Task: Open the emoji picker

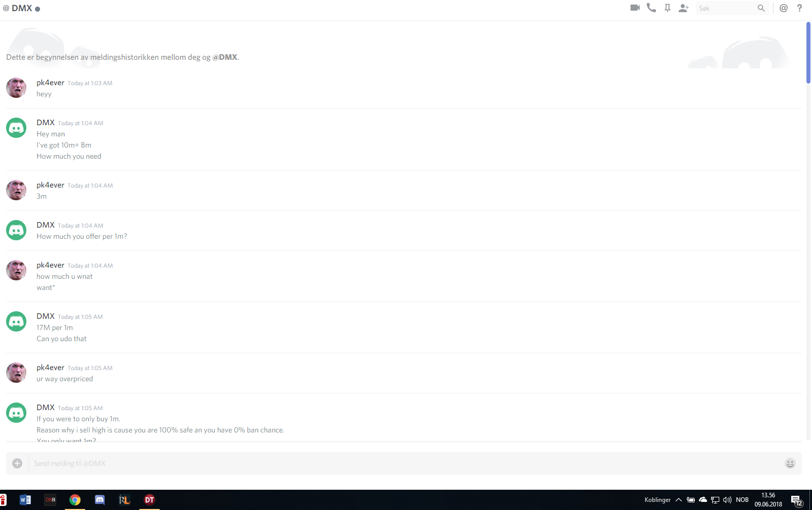Action: tap(790, 463)
